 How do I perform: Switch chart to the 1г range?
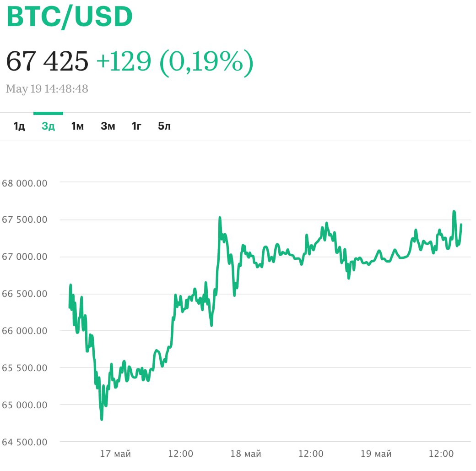tap(136, 126)
